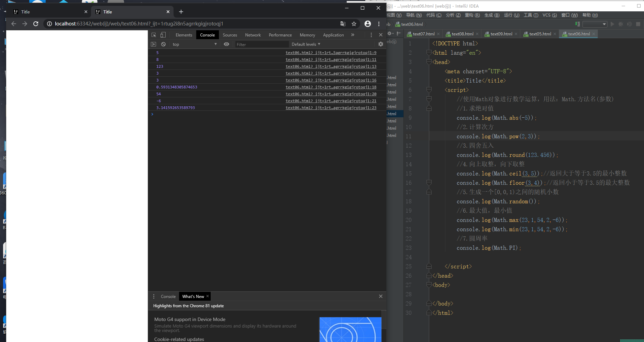Open the Application tab in DevTools

click(333, 35)
